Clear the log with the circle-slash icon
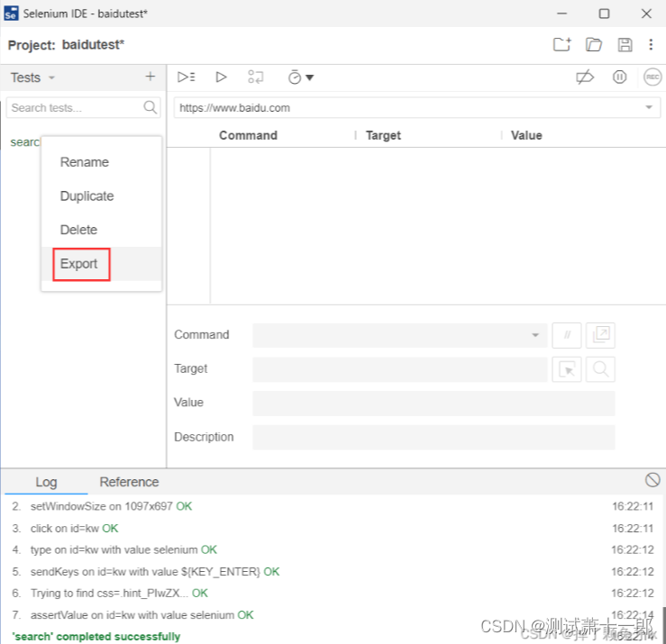The height and width of the screenshot is (644, 666). tap(652, 480)
